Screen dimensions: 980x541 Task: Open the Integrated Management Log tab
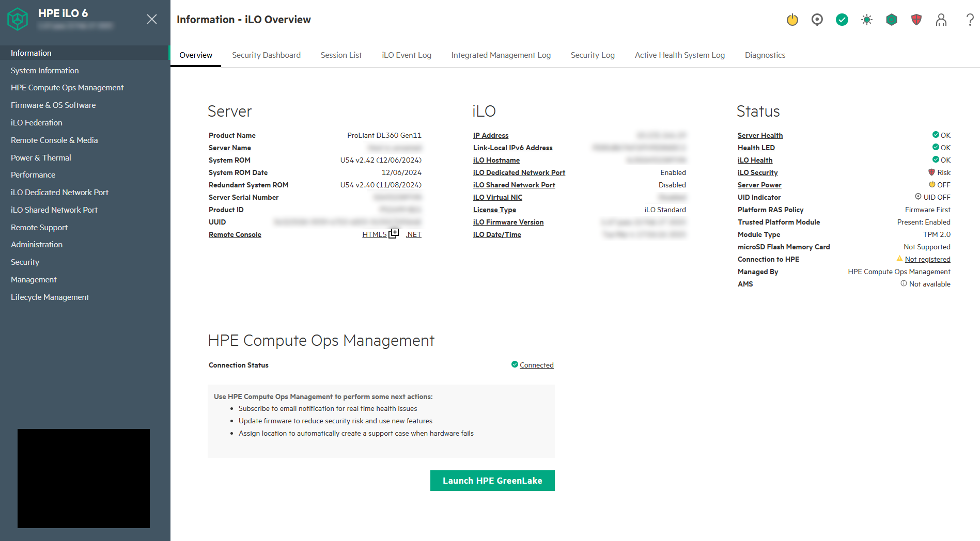point(501,55)
